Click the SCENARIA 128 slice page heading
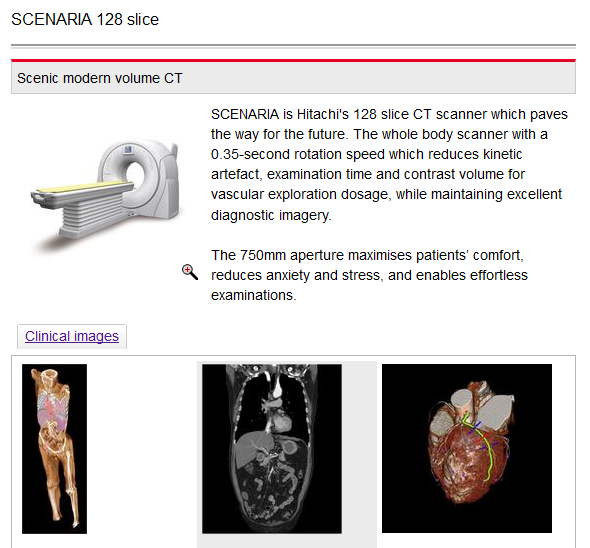590x548 pixels. pos(85,20)
